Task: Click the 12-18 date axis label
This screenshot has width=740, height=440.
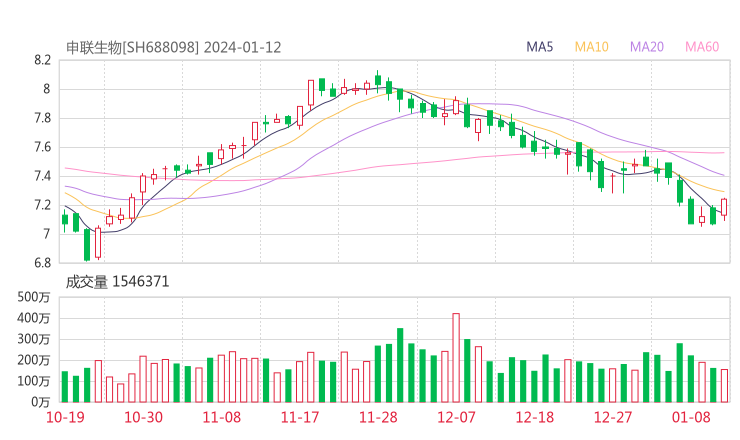Action: point(535,417)
